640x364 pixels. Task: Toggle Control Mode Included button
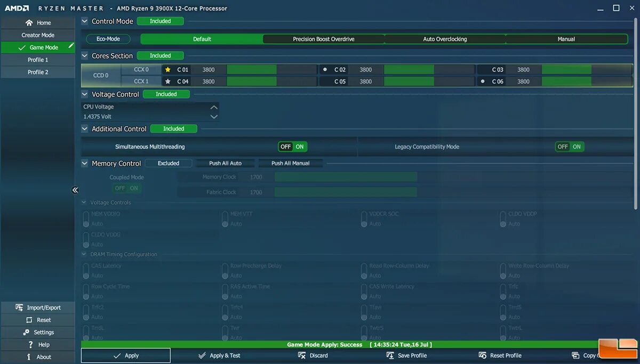click(x=160, y=21)
